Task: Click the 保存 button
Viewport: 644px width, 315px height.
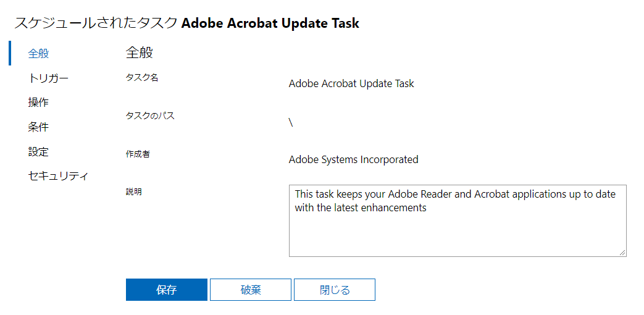Action: click(x=166, y=290)
